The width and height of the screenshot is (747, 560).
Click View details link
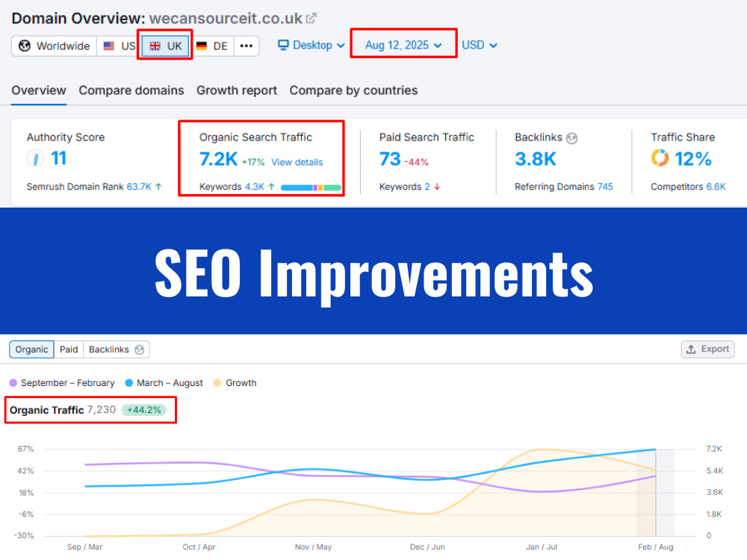297,162
